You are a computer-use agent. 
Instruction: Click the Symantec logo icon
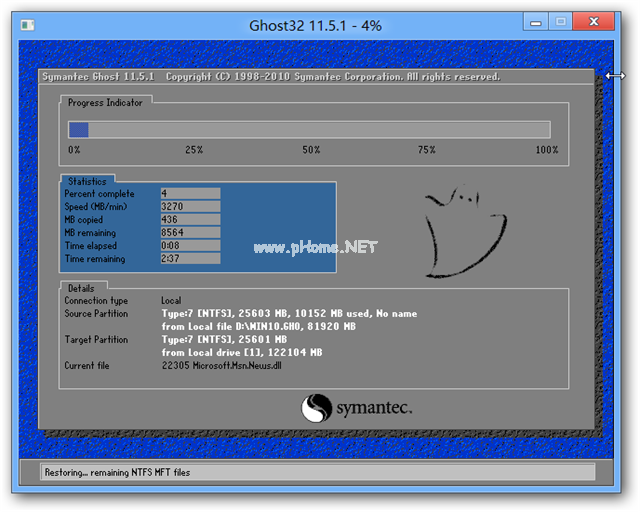[316, 407]
